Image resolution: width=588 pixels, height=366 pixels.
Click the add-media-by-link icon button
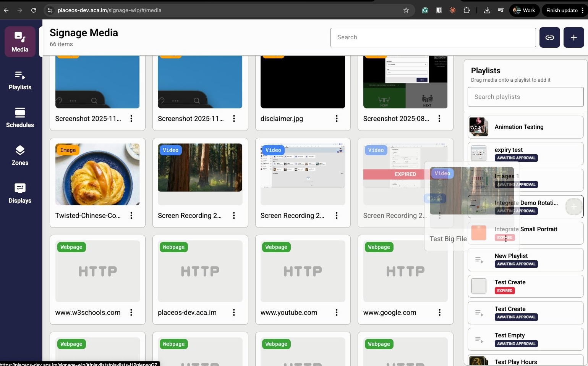pyautogui.click(x=549, y=37)
